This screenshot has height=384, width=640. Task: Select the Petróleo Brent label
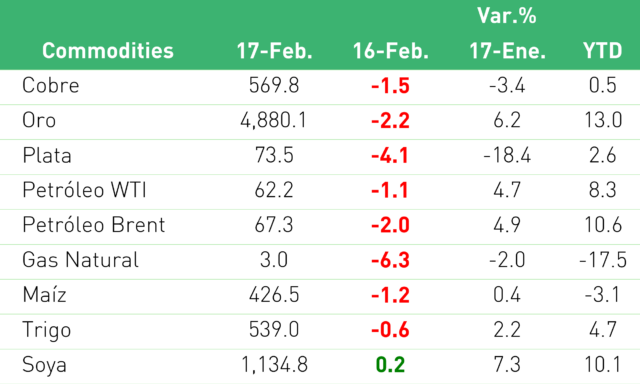pos(93,225)
